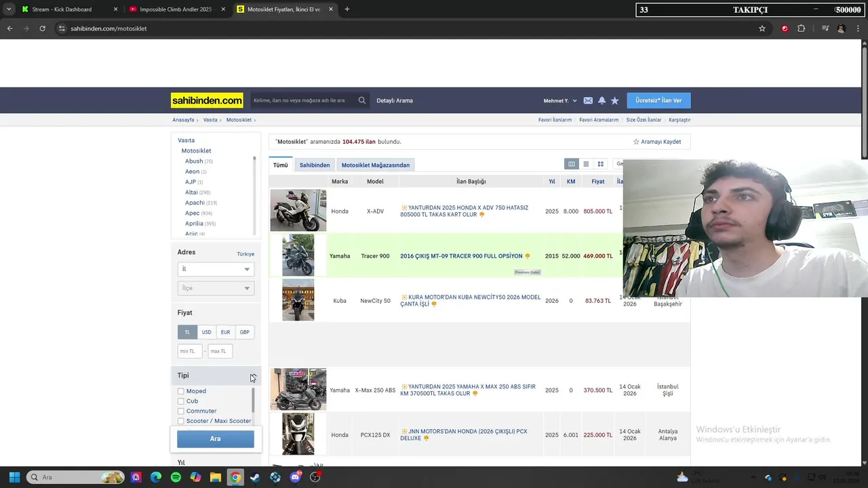Switch to the Tümü listings tab
Screen dimensions: 868x488
281,165
